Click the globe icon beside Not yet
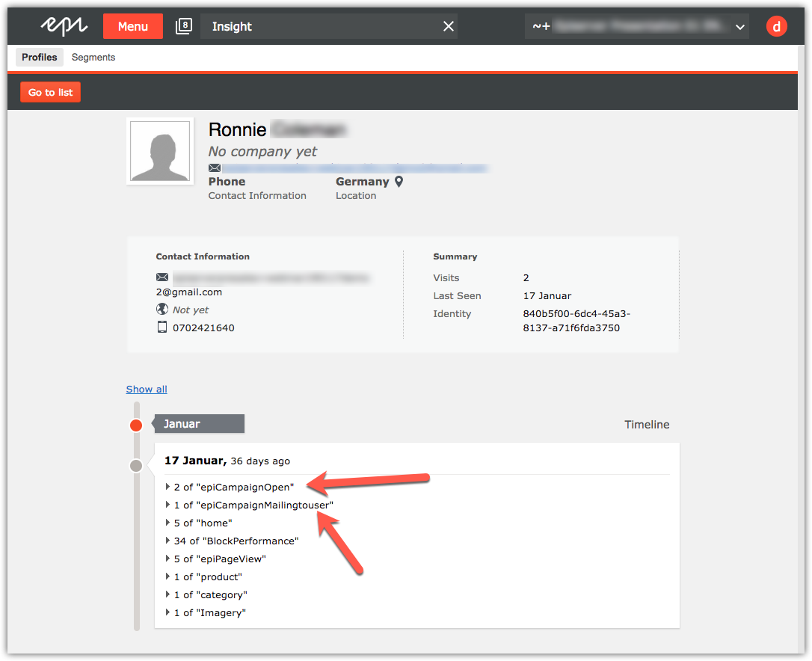Screen dimensions: 812x661 coord(162,310)
